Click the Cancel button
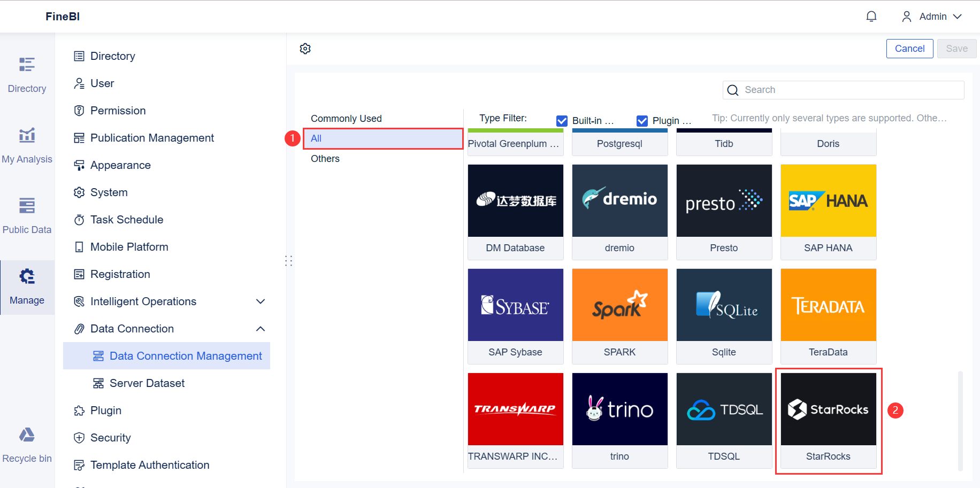Screen dimensions: 980x488 coord(909,48)
